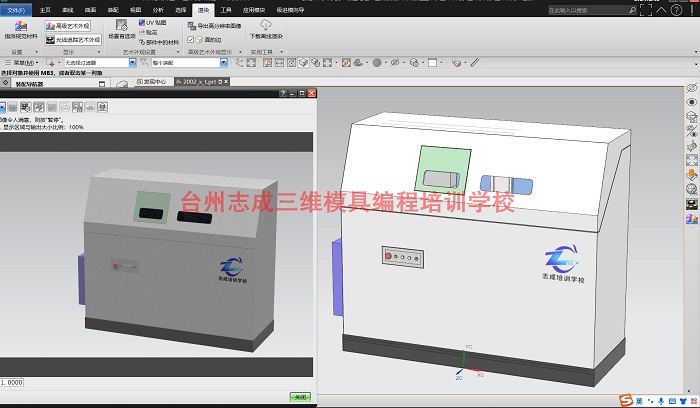Switch to the 工具 ribbon tab
The image size is (700, 408).
pyautogui.click(x=226, y=10)
